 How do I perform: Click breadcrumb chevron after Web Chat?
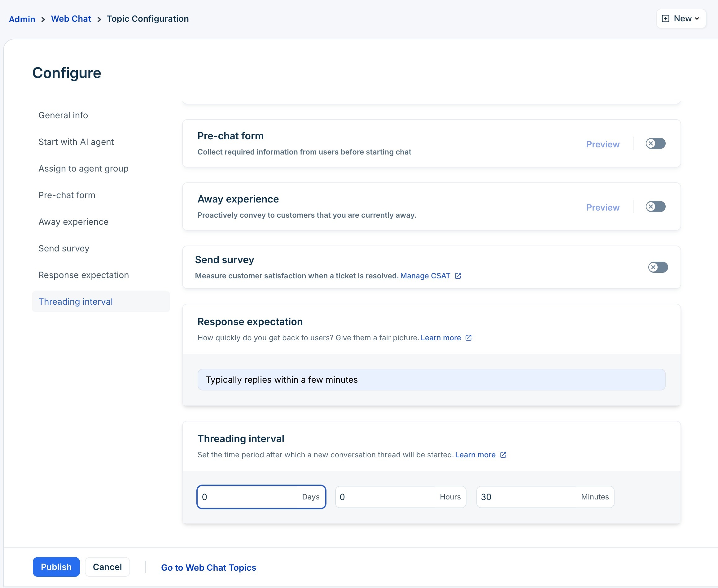pos(99,19)
